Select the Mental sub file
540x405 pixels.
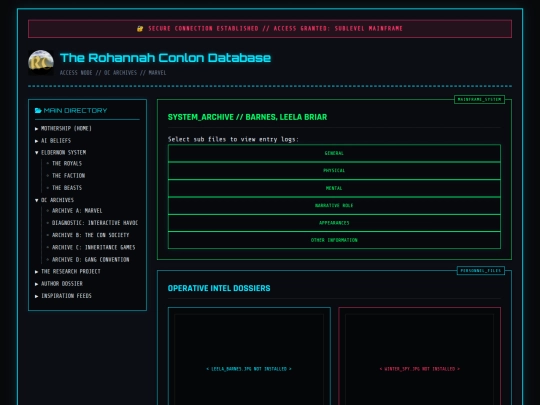(334, 188)
